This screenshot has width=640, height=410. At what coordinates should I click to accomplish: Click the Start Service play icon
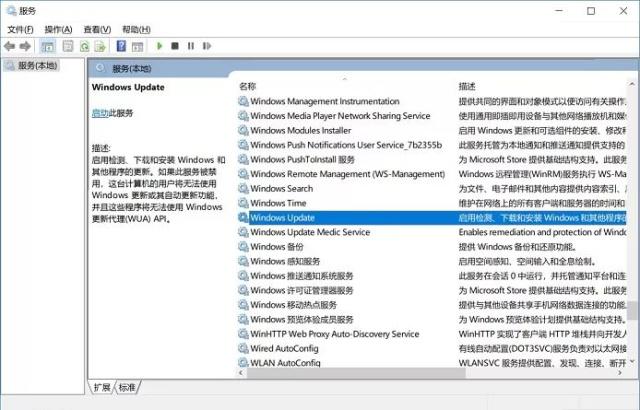click(x=160, y=46)
